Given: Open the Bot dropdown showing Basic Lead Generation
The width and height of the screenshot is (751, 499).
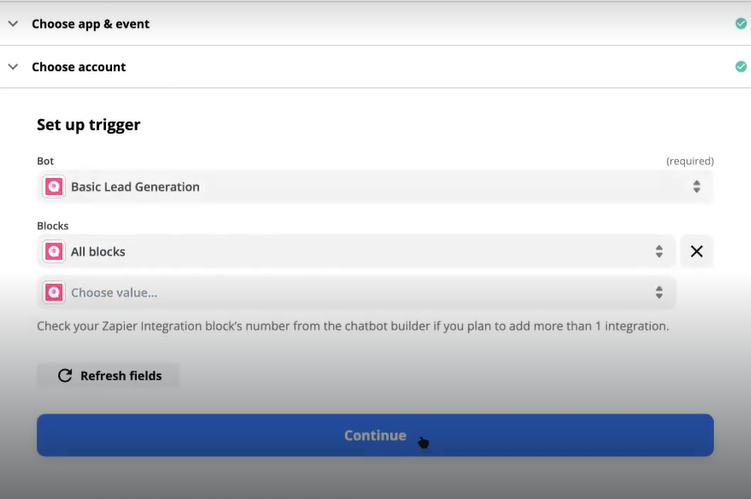Looking at the screenshot, I should 375,187.
